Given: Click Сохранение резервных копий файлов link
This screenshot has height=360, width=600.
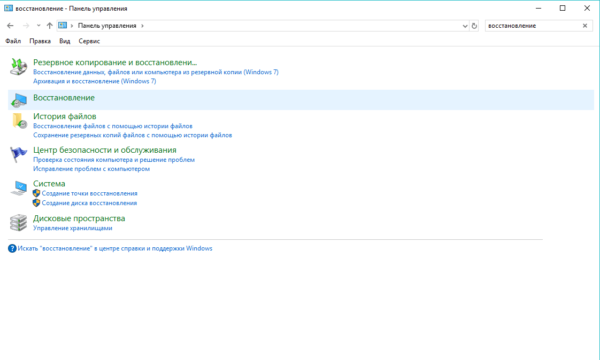Looking at the screenshot, I should 132,135.
